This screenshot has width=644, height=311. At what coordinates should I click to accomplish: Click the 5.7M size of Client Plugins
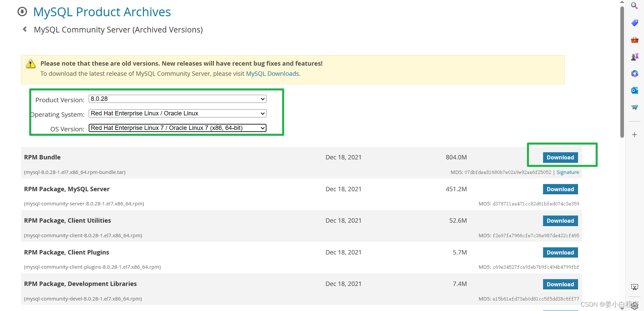coord(459,252)
